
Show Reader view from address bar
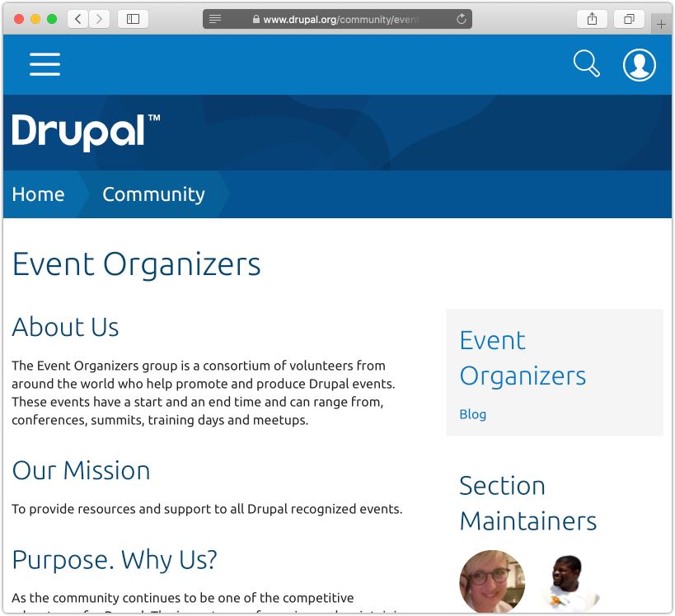click(215, 19)
